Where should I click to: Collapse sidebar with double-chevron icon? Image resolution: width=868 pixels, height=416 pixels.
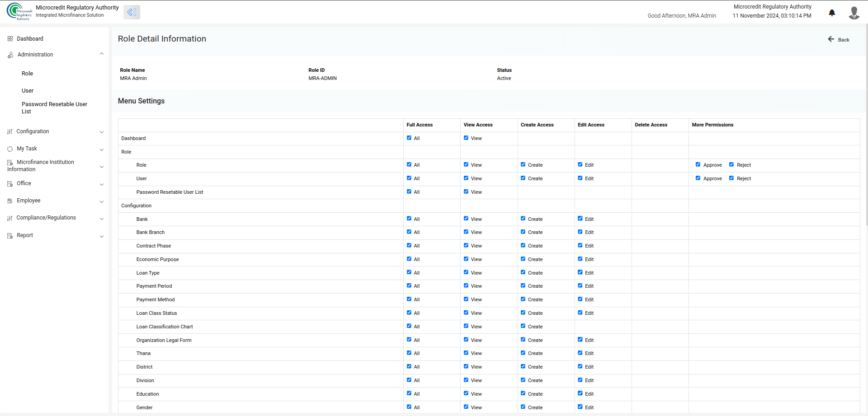click(x=132, y=12)
